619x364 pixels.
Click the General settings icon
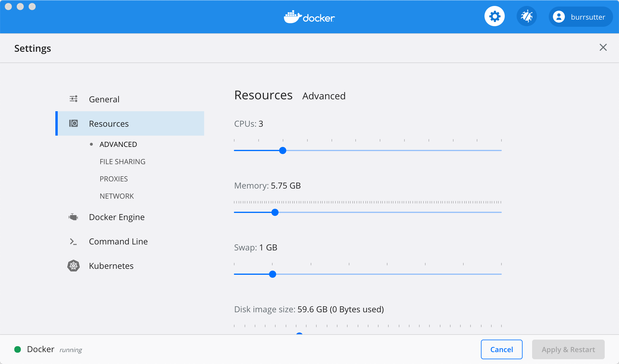tap(73, 99)
